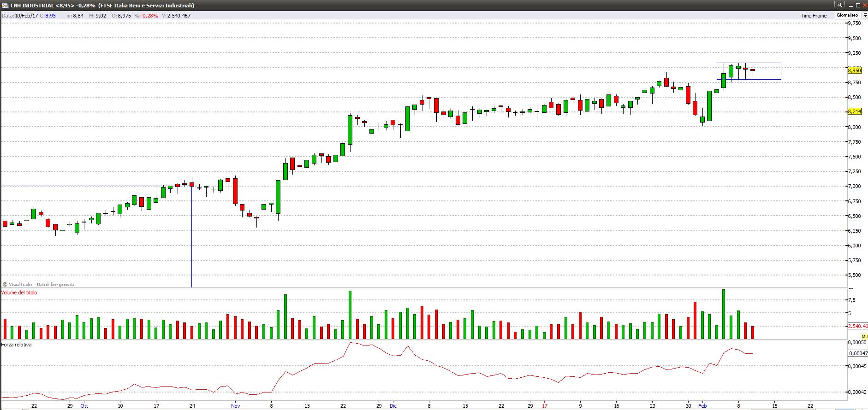Maximize the CNH INDUSTRIAL chart window

858,5
